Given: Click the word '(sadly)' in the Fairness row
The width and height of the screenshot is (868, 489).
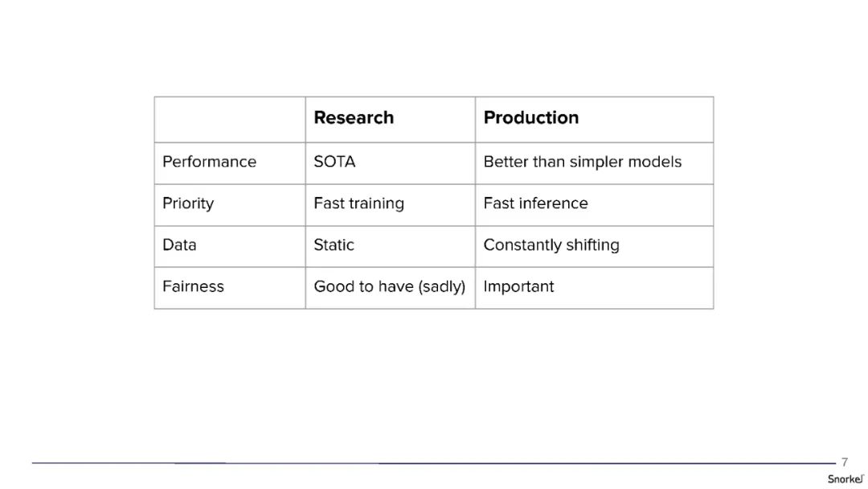Looking at the screenshot, I should click(441, 286).
